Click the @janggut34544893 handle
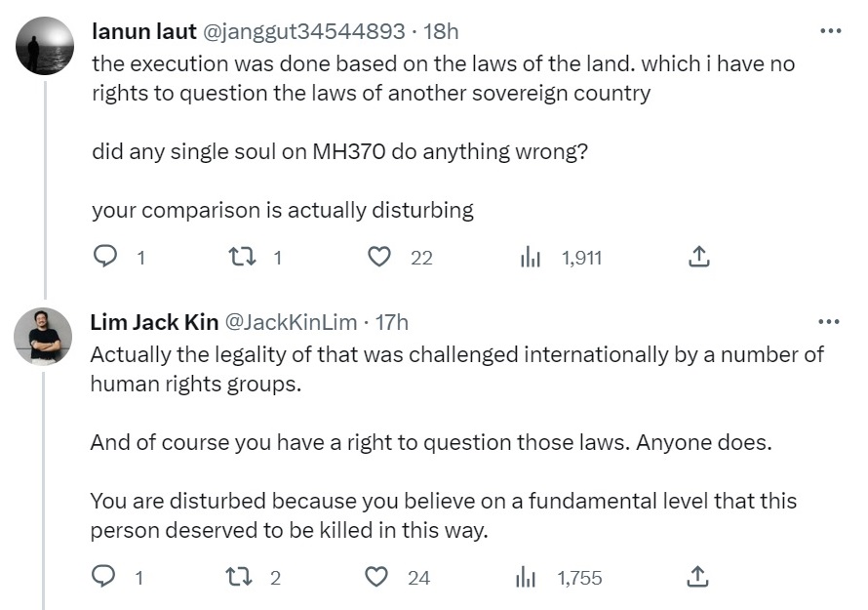868x610 pixels. [302, 32]
